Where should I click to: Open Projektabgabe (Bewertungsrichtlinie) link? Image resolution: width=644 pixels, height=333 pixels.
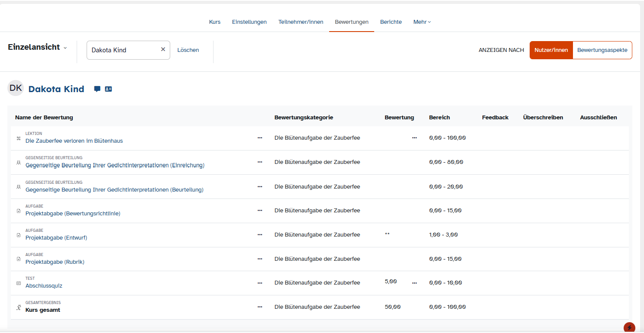[73, 214]
